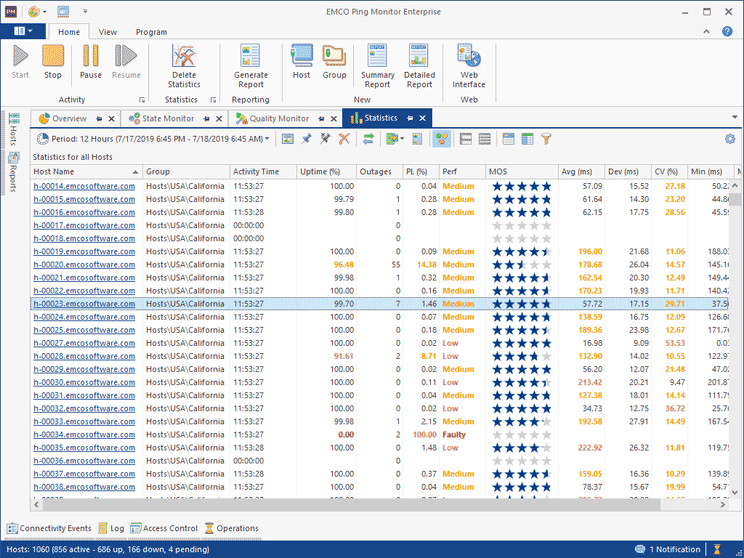This screenshot has height=558, width=744.
Task: Open the Overview tab
Action: (69, 119)
